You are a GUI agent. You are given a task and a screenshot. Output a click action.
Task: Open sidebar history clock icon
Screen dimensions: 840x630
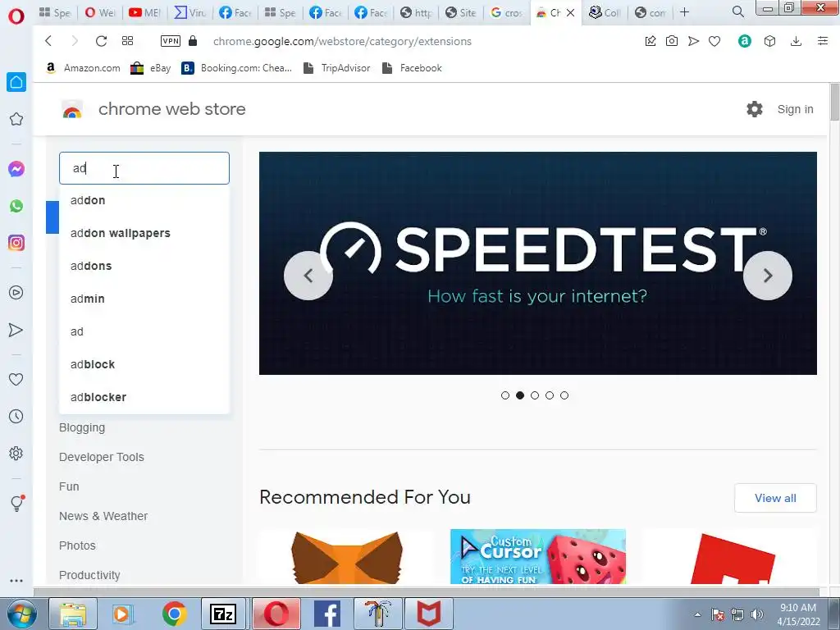[16, 416]
